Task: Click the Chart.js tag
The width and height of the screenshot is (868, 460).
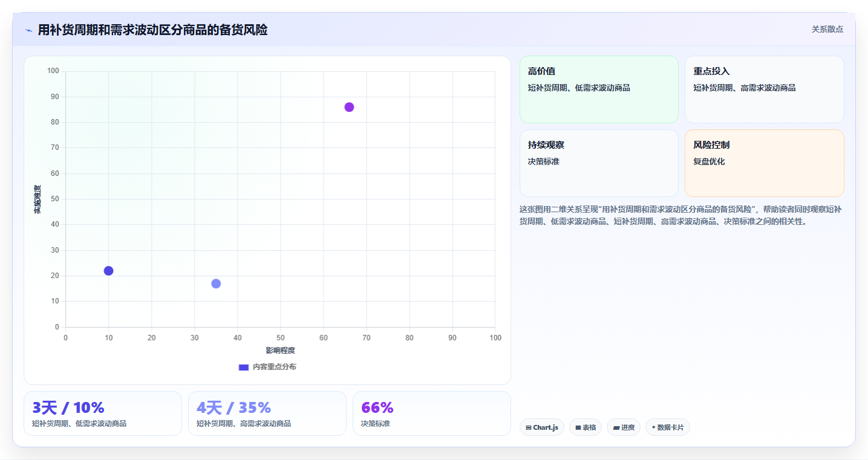Action: [542, 427]
